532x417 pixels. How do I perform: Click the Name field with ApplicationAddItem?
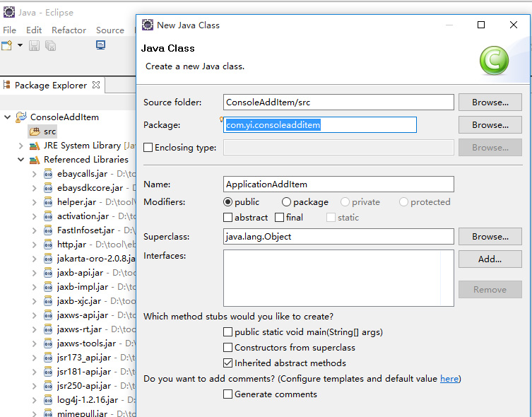[x=338, y=184]
